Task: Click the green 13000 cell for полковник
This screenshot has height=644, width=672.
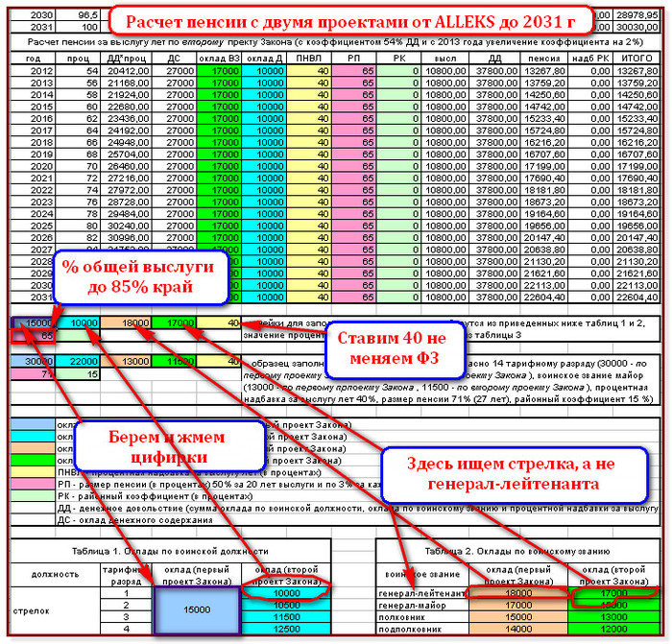Action: pos(613,617)
